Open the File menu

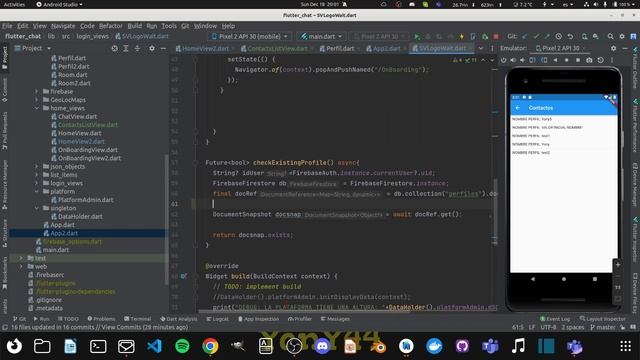(7, 26)
